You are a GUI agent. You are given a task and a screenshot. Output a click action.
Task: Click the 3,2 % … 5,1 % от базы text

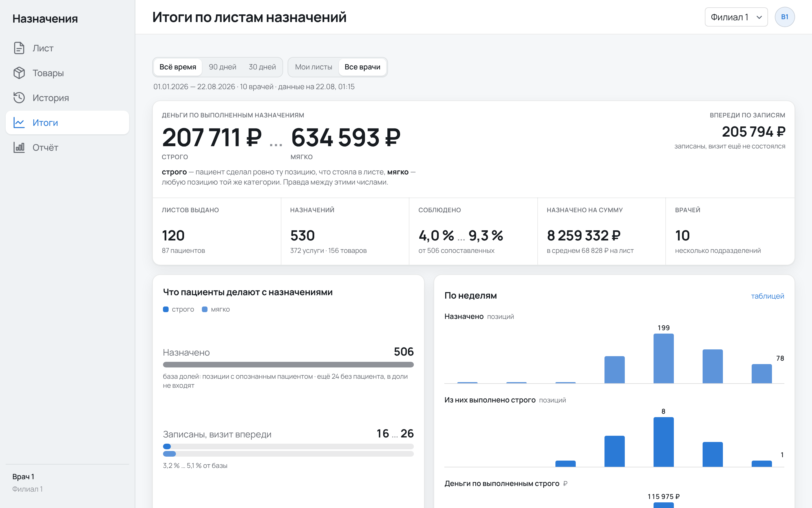[195, 466]
